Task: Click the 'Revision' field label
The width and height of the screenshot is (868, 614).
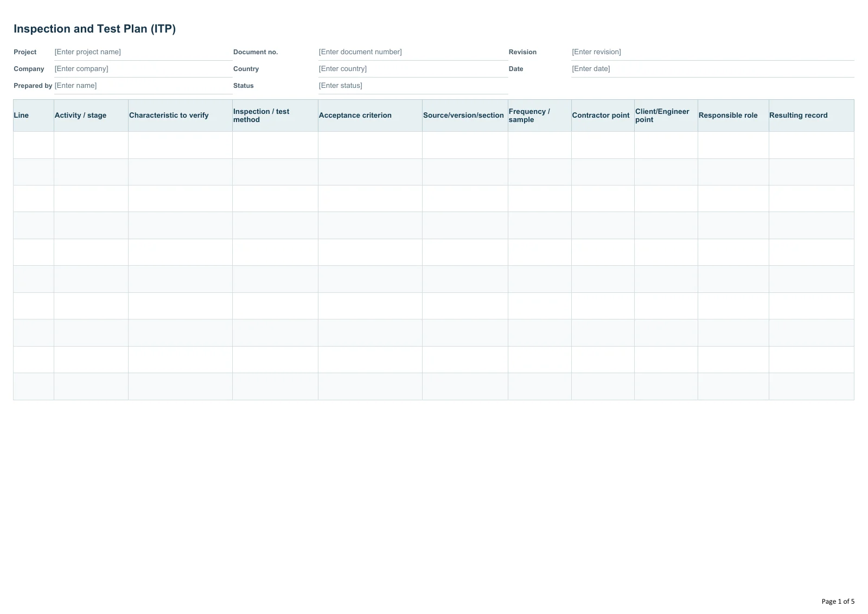Action: click(522, 52)
